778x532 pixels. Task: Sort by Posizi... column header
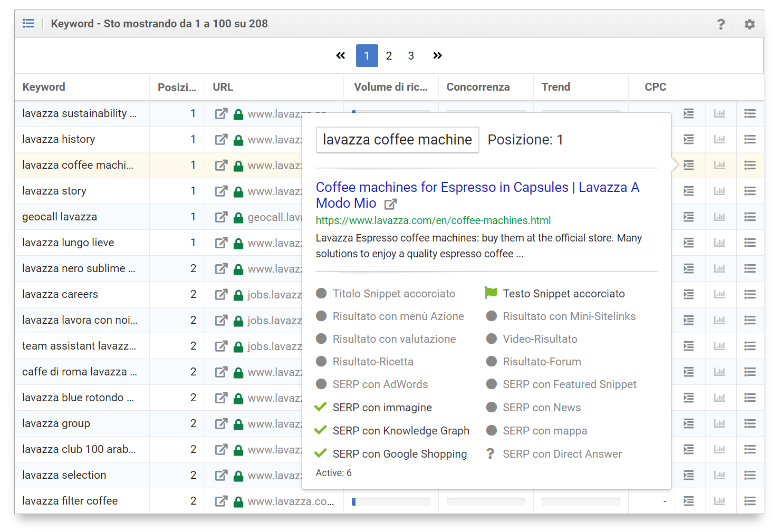tap(177, 88)
